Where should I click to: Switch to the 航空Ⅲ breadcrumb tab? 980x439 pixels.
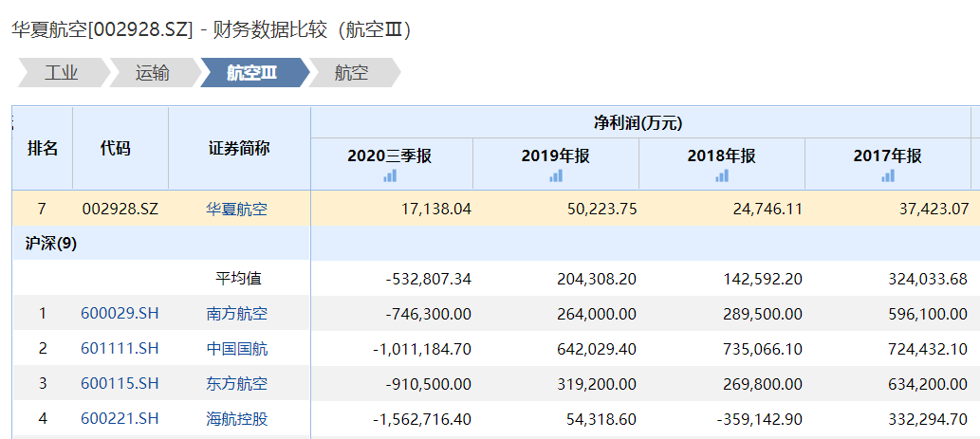click(x=252, y=73)
